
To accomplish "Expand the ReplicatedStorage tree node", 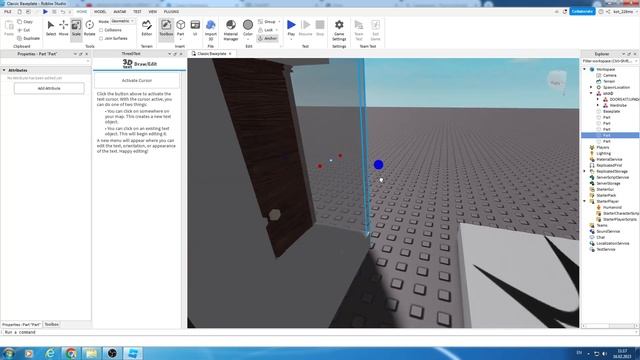I will [x=585, y=171].
